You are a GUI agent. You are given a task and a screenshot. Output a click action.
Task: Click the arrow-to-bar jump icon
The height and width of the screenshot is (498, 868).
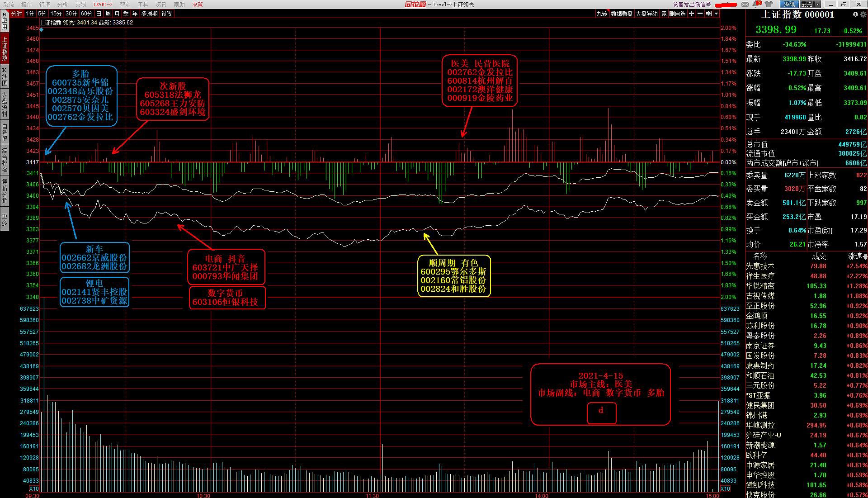pyautogui.click(x=708, y=14)
